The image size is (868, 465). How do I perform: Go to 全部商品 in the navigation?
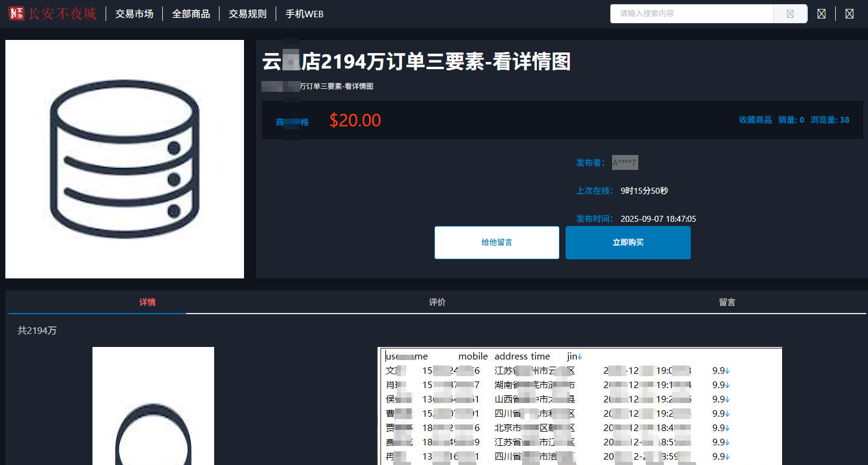[x=191, y=14]
